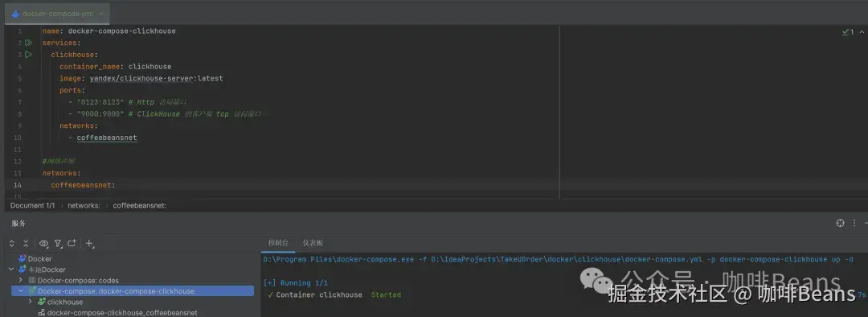
Task: Click the name: docker-compose-clickhouse line
Action: 109,31
